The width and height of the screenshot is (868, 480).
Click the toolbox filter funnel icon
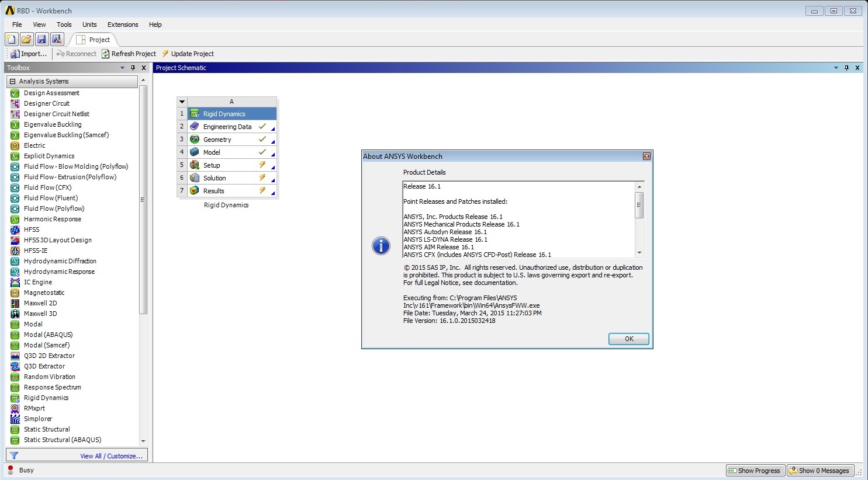coord(14,455)
